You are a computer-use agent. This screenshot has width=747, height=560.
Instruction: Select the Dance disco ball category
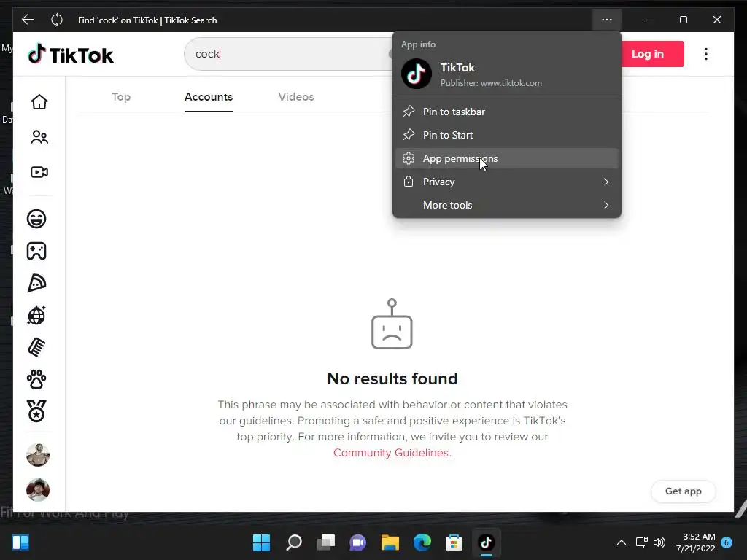click(36, 315)
